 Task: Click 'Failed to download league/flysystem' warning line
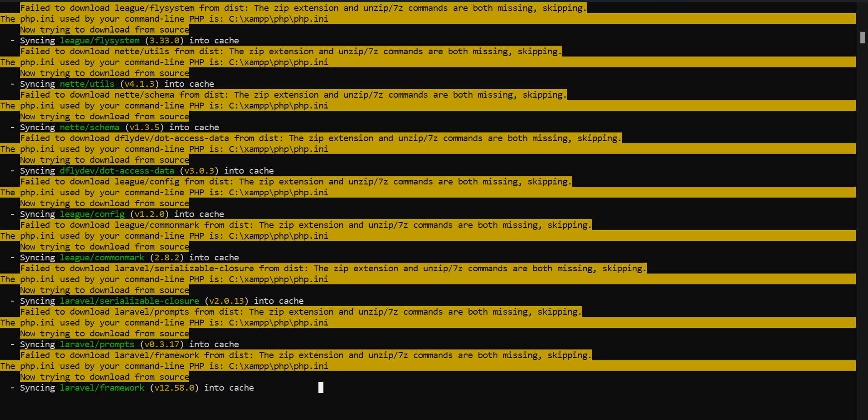[303, 8]
